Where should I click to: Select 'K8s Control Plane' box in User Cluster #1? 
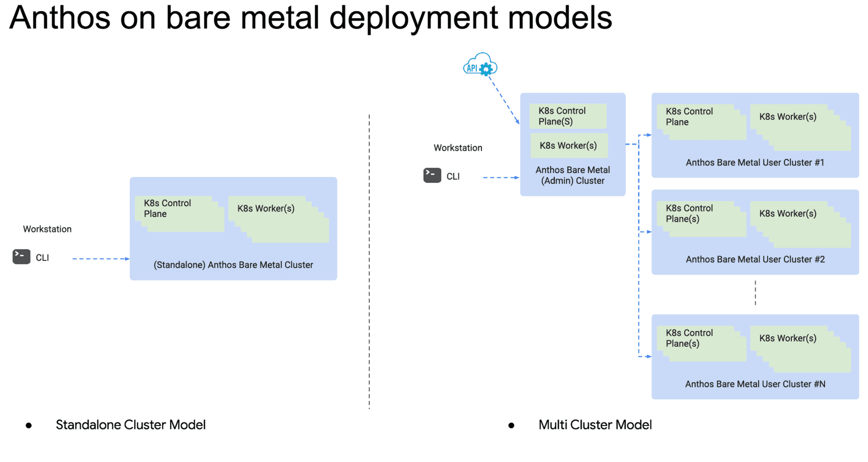[701, 122]
